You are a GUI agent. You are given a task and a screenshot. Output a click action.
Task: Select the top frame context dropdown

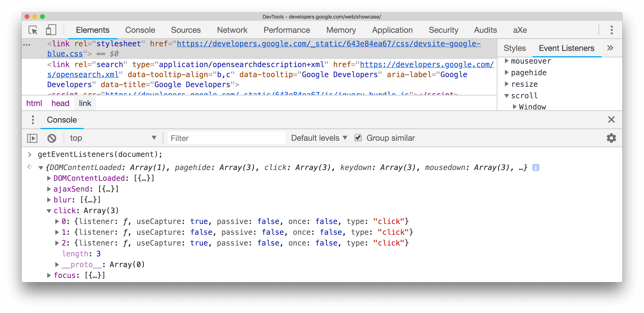click(x=113, y=138)
